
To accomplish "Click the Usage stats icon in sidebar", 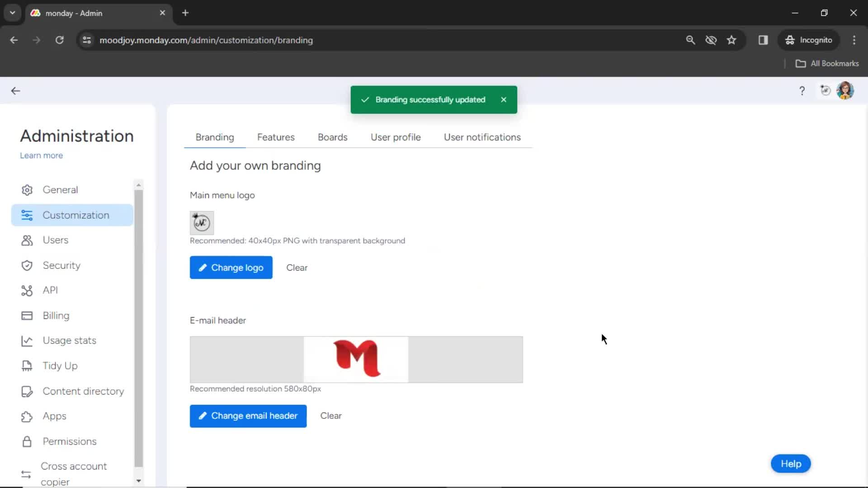I will point(26,340).
